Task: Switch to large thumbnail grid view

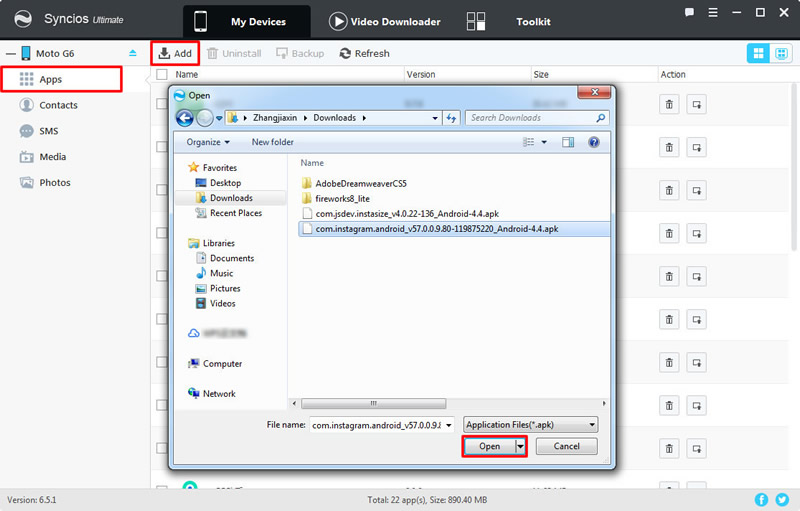Action: click(x=758, y=53)
